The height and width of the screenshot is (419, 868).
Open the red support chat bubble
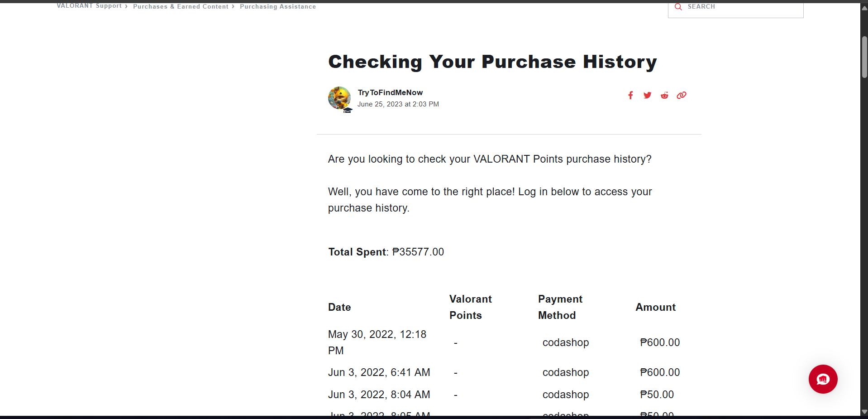823,379
